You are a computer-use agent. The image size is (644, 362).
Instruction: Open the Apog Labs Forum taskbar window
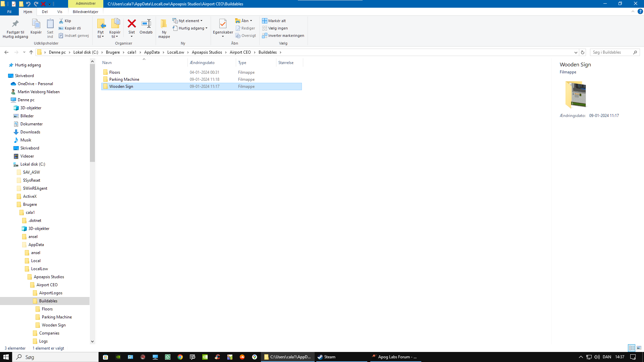pyautogui.click(x=396, y=357)
